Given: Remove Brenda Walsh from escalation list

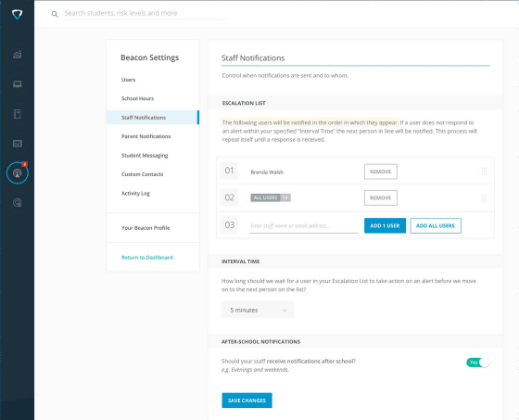Looking at the screenshot, I should [381, 172].
